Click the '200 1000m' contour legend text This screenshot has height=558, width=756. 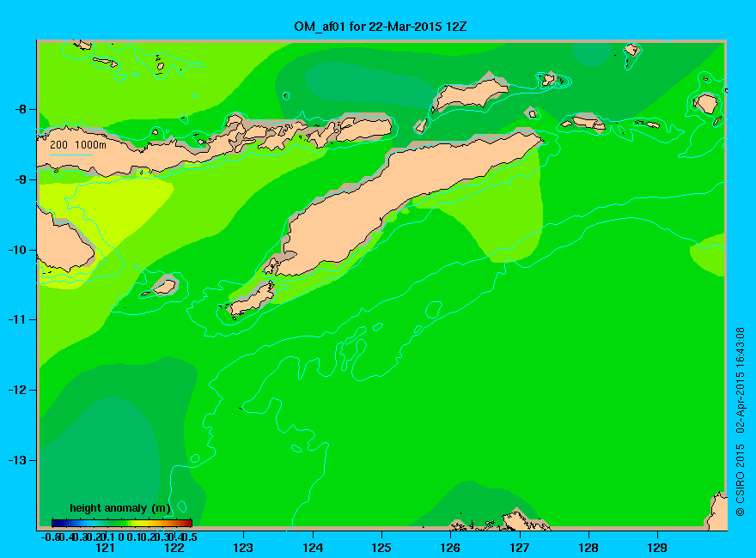point(78,144)
